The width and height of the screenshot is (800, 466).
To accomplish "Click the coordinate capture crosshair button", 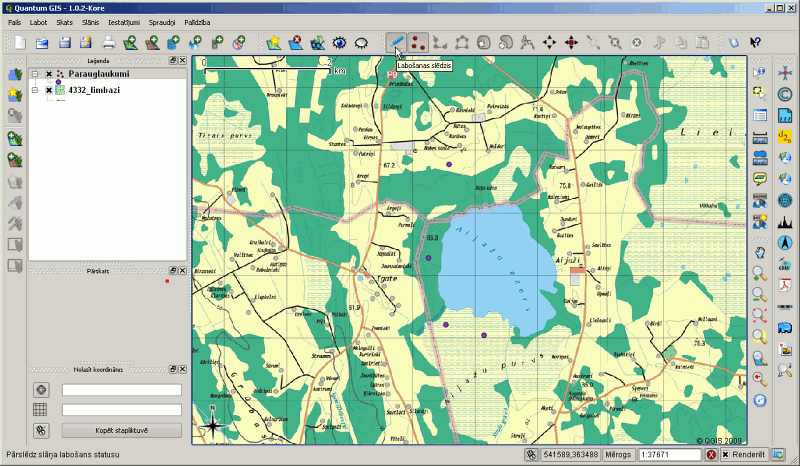I will point(41,389).
